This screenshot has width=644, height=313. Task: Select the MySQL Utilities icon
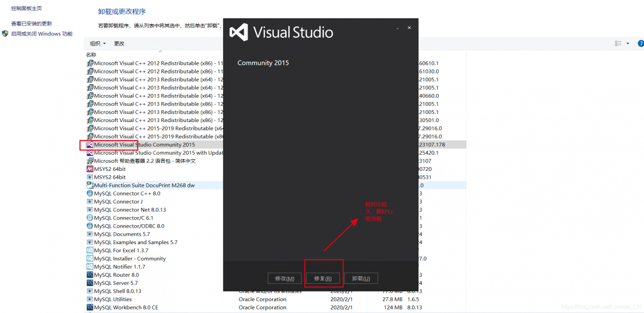(90, 299)
